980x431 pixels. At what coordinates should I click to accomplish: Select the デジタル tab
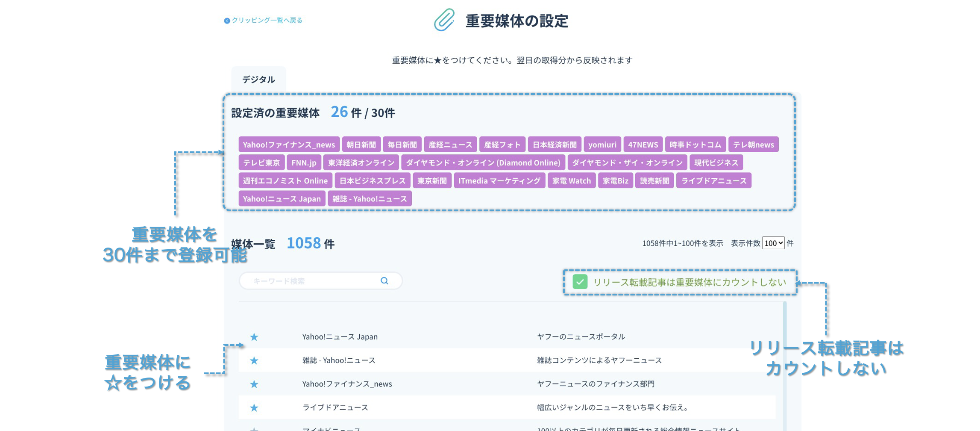point(258,80)
